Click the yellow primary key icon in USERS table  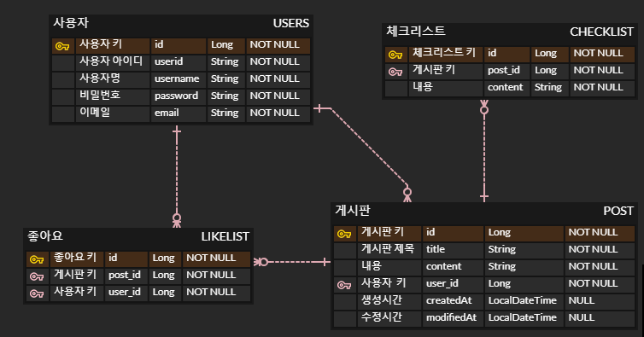click(62, 46)
